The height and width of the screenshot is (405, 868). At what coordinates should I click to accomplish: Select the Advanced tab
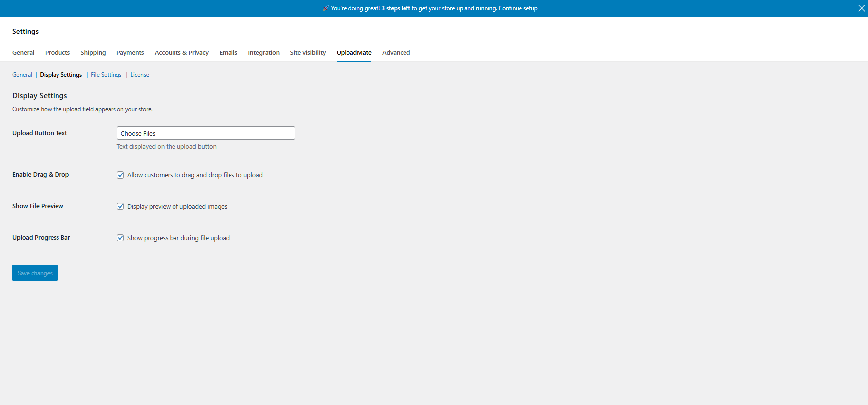(x=396, y=52)
